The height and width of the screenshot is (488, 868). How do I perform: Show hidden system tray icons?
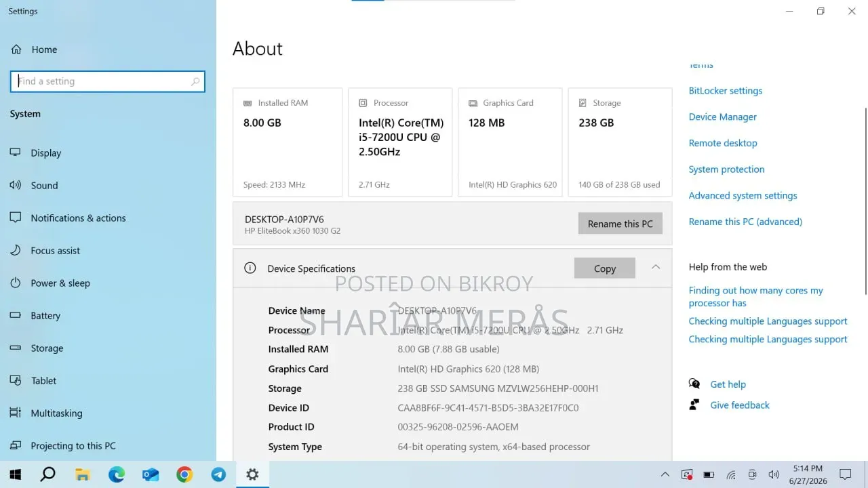click(x=665, y=474)
